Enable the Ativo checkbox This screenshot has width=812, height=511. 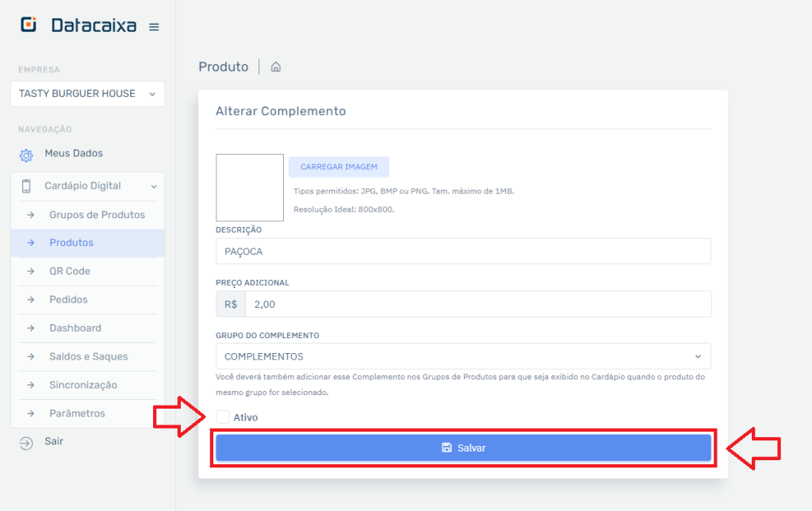223,417
